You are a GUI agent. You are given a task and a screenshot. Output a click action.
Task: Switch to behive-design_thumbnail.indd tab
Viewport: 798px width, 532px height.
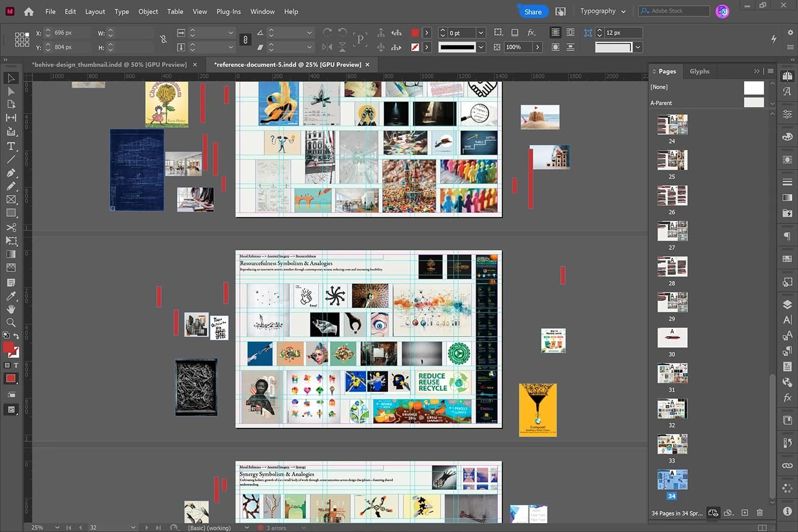(109, 64)
